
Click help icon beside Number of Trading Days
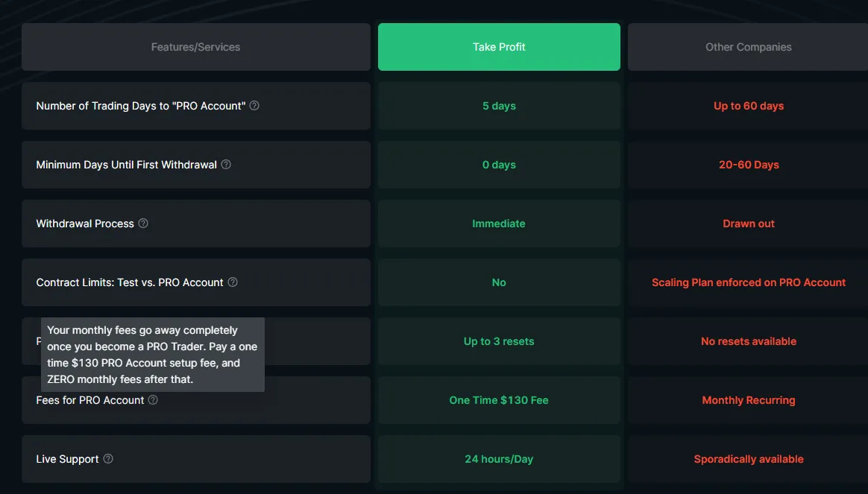254,106
